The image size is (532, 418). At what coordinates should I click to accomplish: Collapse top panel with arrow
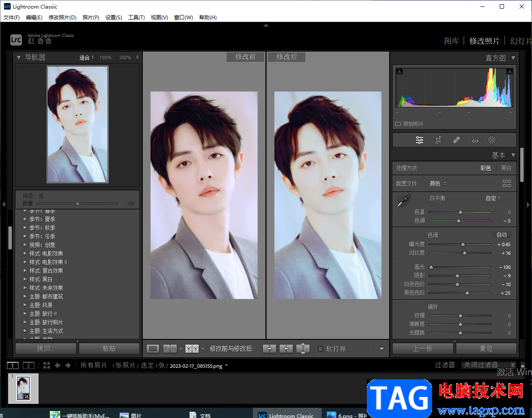[x=266, y=25]
